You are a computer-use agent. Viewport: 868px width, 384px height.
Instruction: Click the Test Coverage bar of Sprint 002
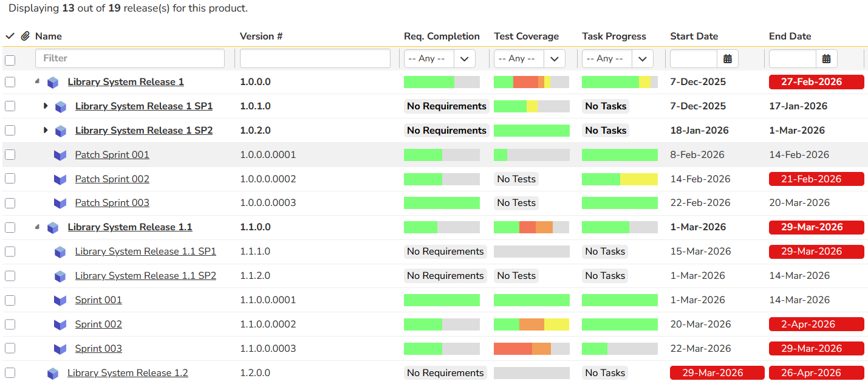[x=531, y=324]
